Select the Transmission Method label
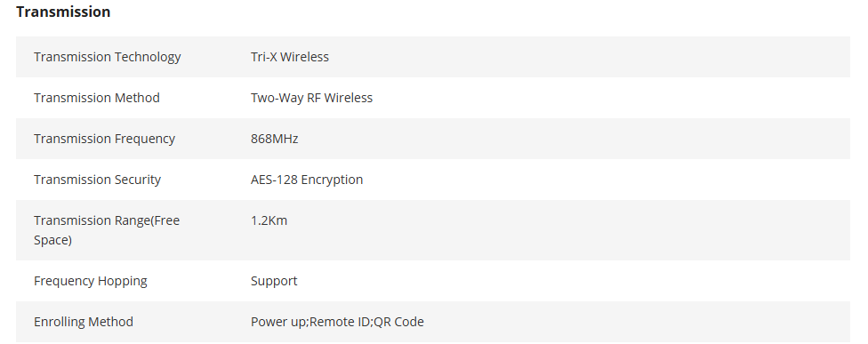868x344 pixels. coord(97,98)
